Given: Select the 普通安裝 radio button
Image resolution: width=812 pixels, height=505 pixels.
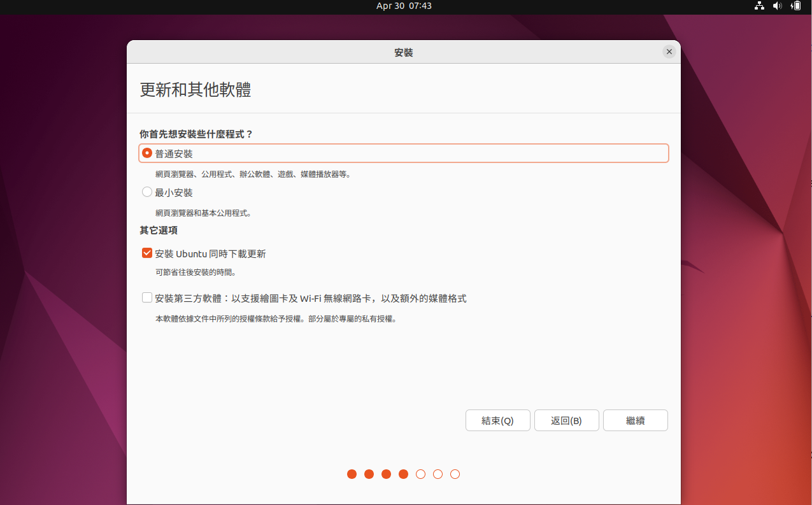Looking at the screenshot, I should pyautogui.click(x=147, y=153).
